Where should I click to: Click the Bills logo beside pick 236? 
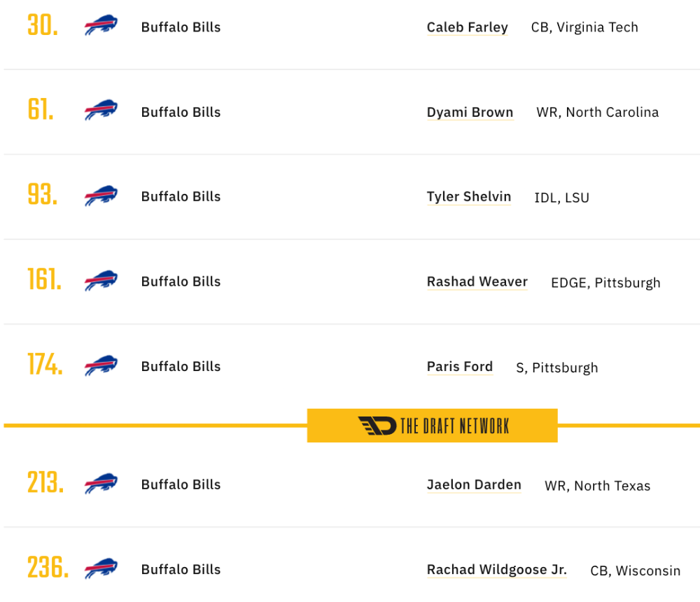(101, 568)
